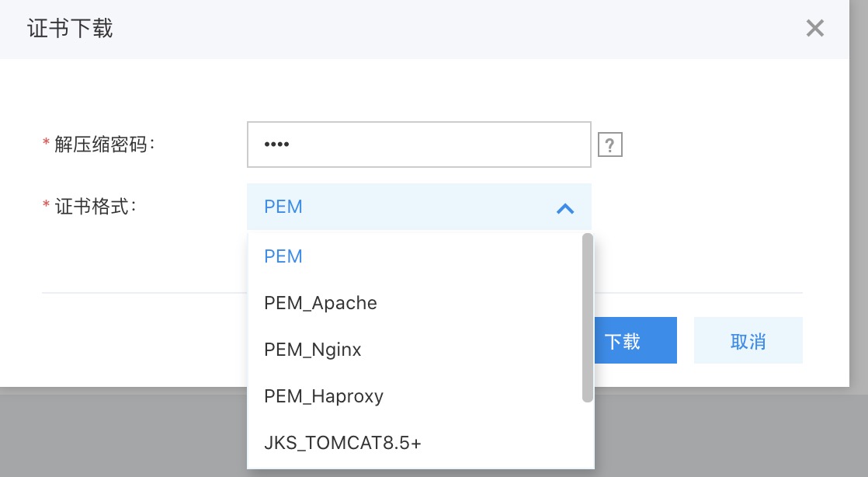Click the red asterisk beside 证书格式

click(46, 206)
